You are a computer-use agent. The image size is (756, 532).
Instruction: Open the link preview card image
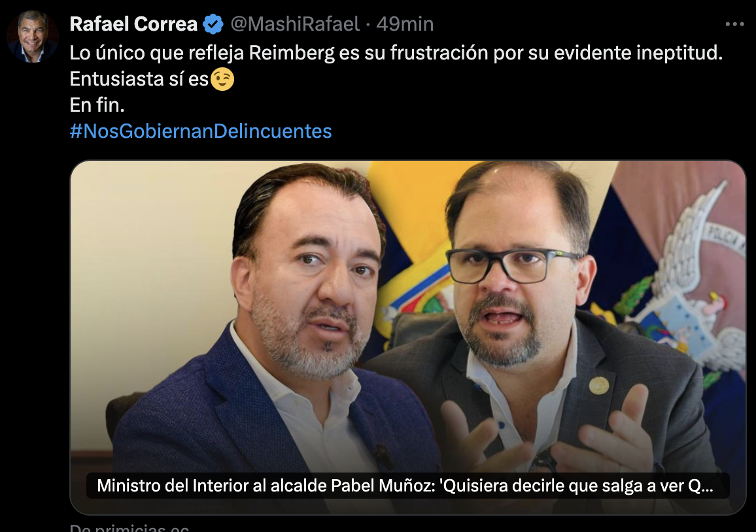coord(408,337)
